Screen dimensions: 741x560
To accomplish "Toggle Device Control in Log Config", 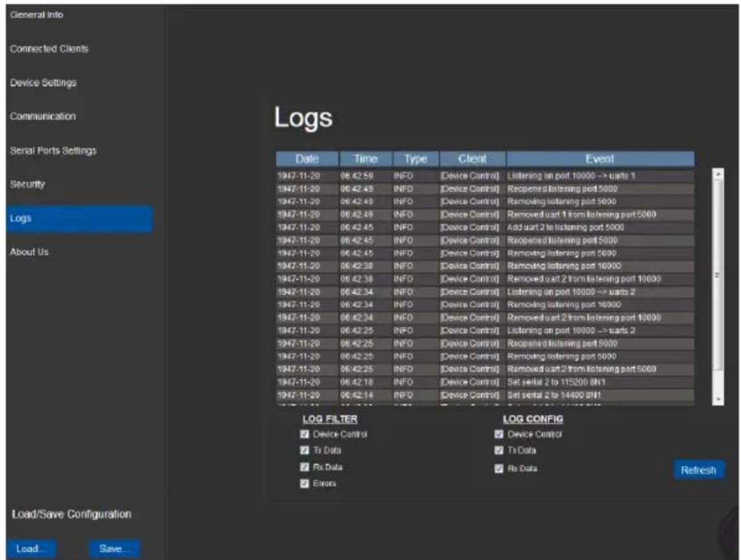I will coord(499,434).
